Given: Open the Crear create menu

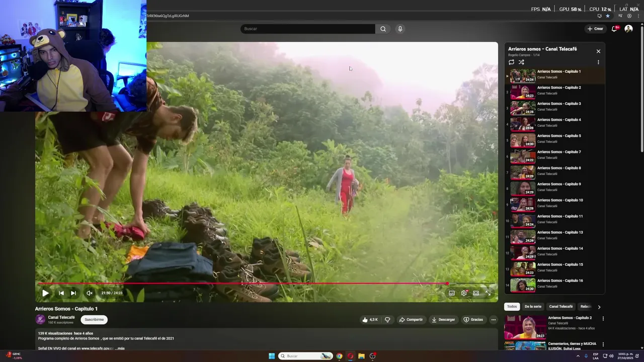Looking at the screenshot, I should 595,29.
